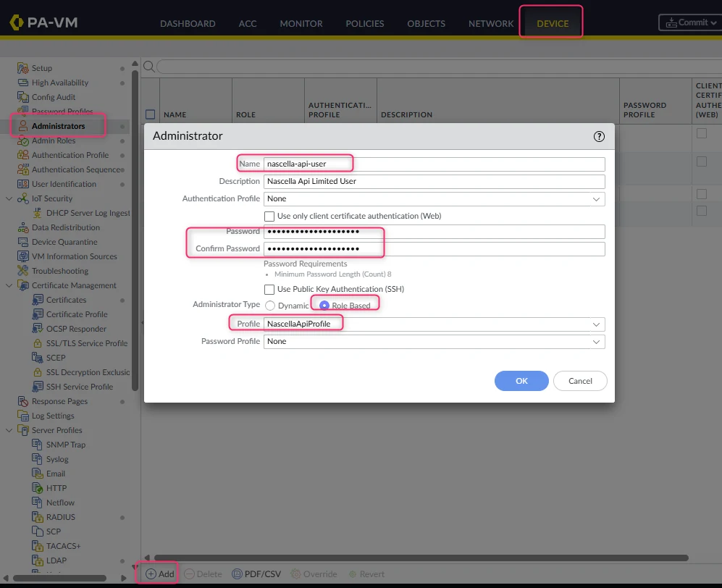Click Override button in bottom toolbar
The height and width of the screenshot is (588, 722).
click(314, 574)
